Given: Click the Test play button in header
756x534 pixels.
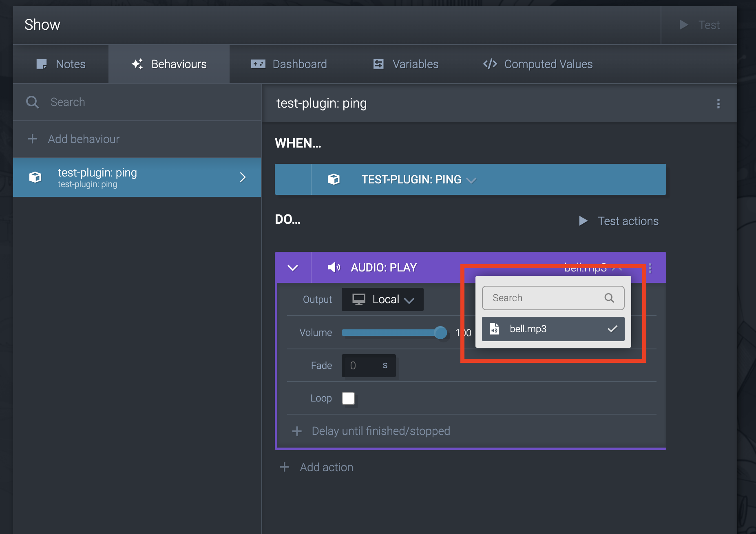Looking at the screenshot, I should (699, 25).
